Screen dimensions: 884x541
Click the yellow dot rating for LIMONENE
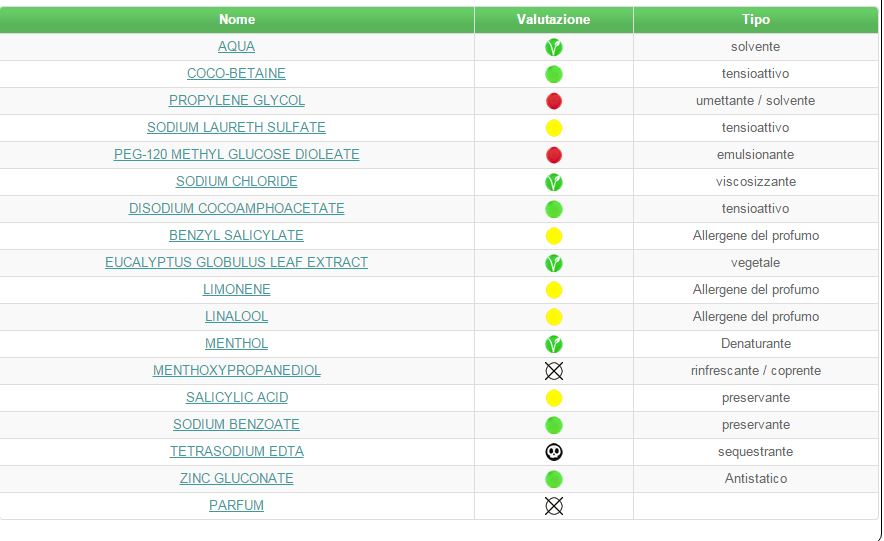pyautogui.click(x=554, y=291)
